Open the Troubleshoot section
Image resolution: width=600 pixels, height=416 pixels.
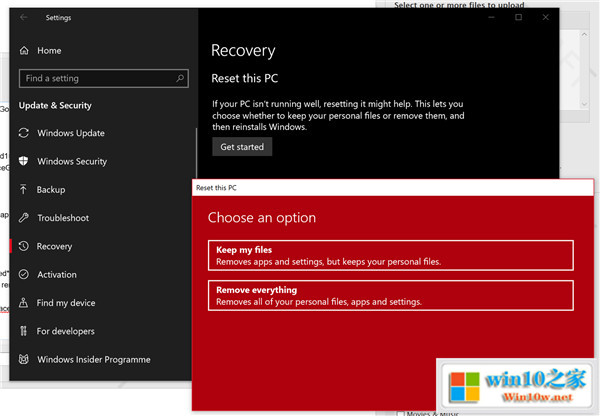(x=63, y=218)
